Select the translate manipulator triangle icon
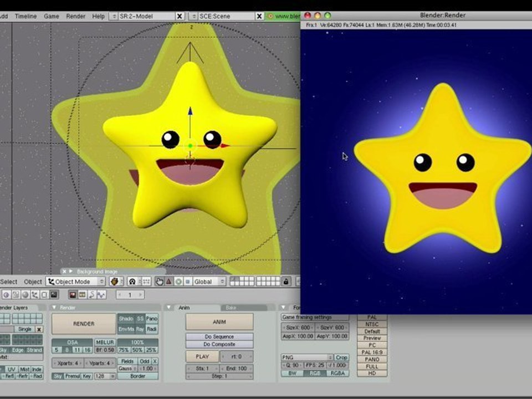532x399 pixels. [168, 282]
